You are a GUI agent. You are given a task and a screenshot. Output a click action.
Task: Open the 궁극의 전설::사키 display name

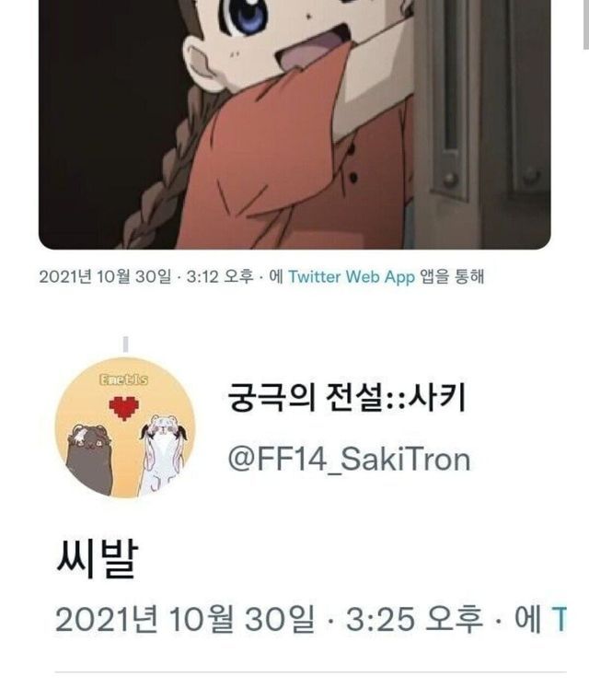(x=347, y=398)
